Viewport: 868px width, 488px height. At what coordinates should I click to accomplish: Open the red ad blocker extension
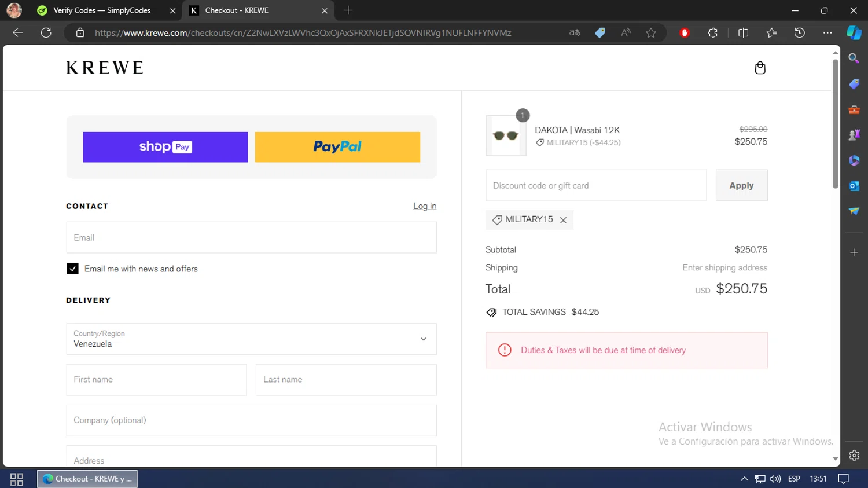(685, 33)
